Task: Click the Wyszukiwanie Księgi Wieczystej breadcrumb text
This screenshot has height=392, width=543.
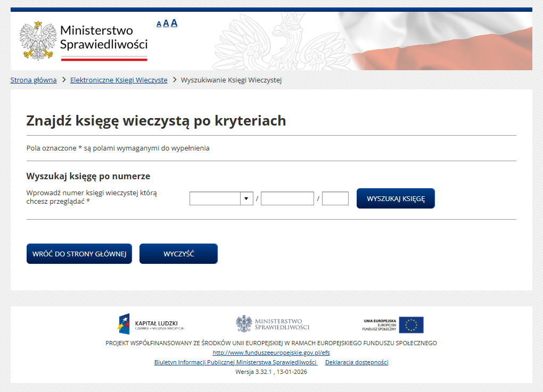Action: coord(231,80)
